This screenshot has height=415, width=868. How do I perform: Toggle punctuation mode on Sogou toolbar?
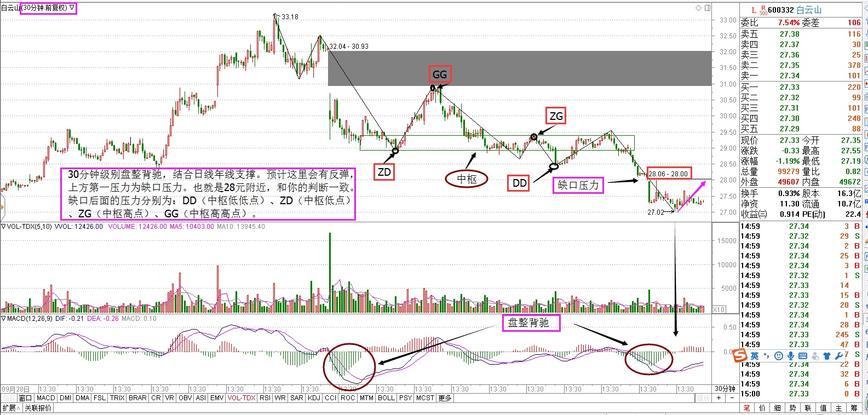(x=767, y=356)
